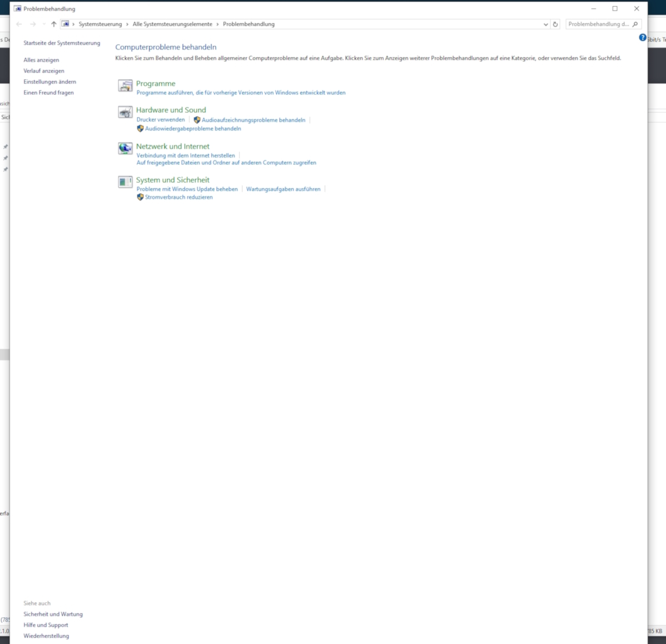Open Sicherheit und Wartung link
This screenshot has width=666, height=644.
(x=53, y=614)
